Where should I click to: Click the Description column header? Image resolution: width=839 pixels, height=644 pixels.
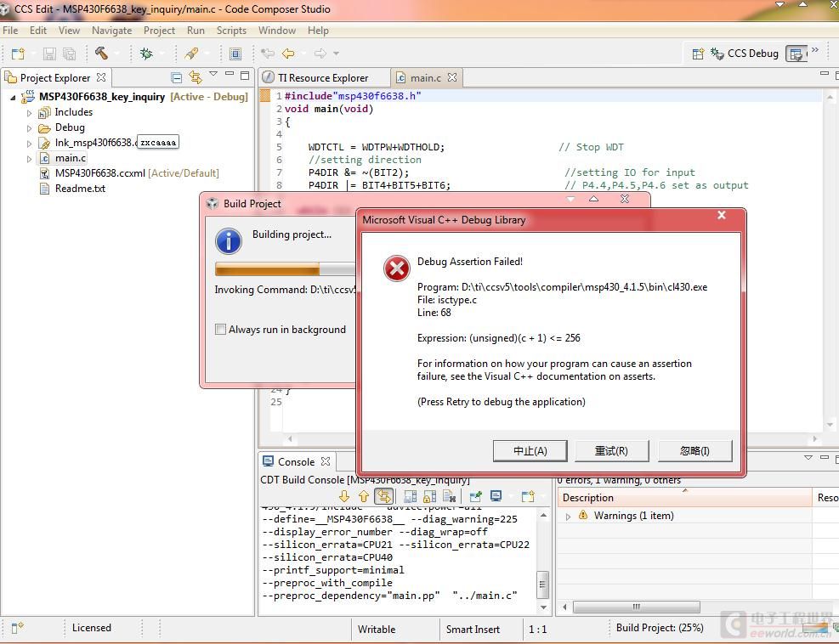683,498
